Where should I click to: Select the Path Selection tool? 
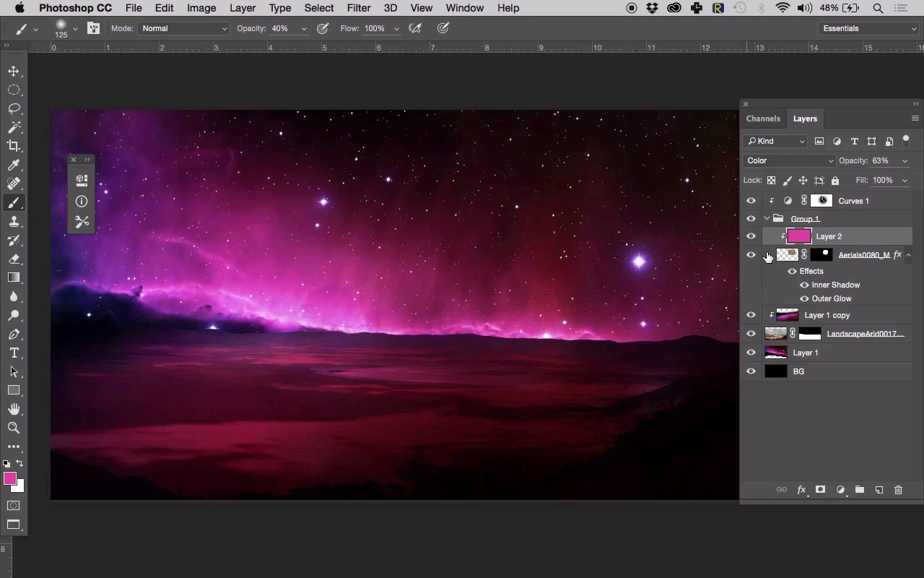[x=14, y=371]
